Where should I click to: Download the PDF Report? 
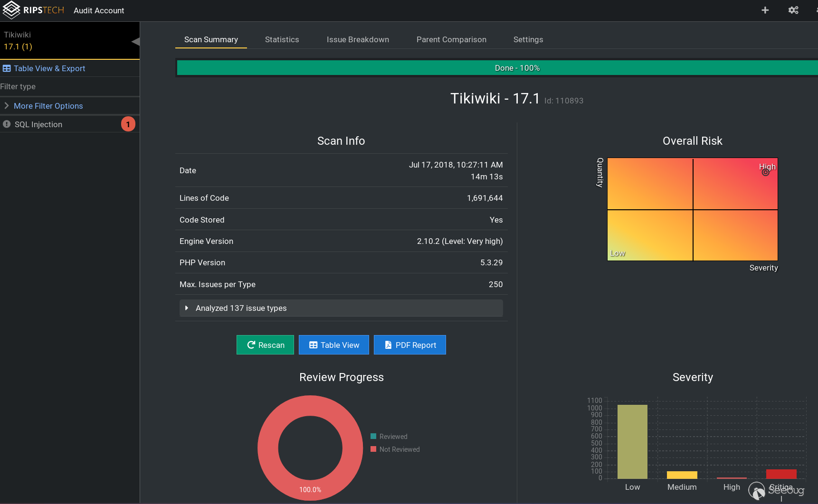410,345
